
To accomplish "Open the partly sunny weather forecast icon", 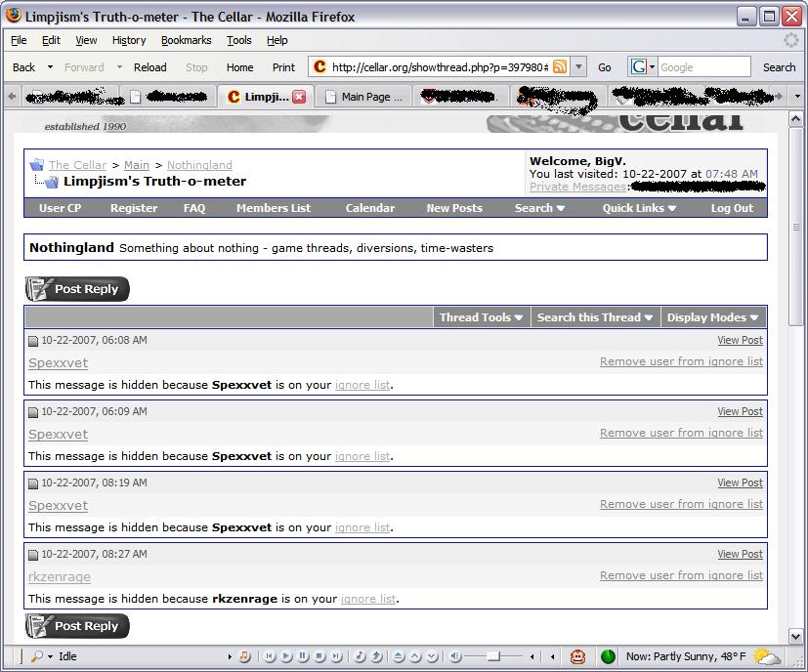I will [x=767, y=656].
